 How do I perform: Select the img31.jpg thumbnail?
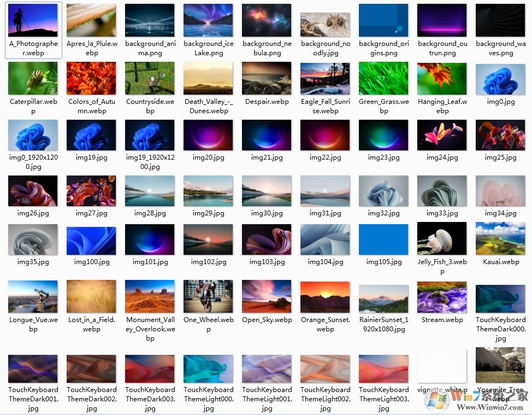coord(325,191)
